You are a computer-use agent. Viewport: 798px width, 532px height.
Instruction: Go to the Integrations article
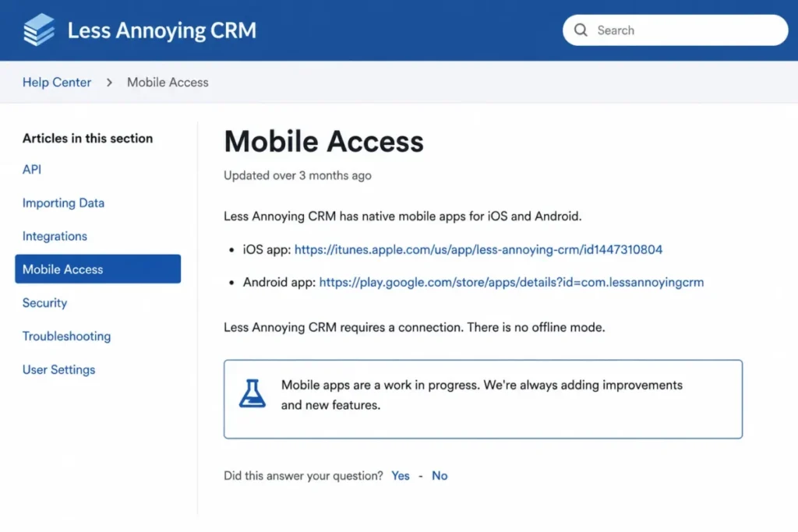point(55,236)
